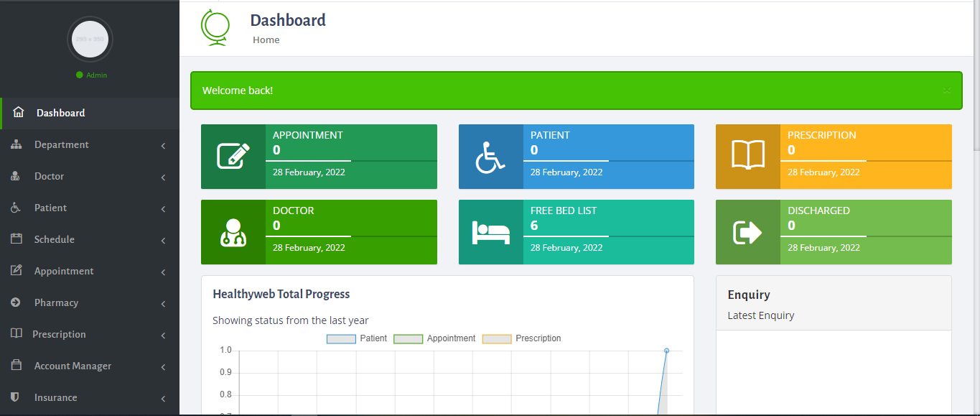Click the Patient wheelchair icon tile

490,157
